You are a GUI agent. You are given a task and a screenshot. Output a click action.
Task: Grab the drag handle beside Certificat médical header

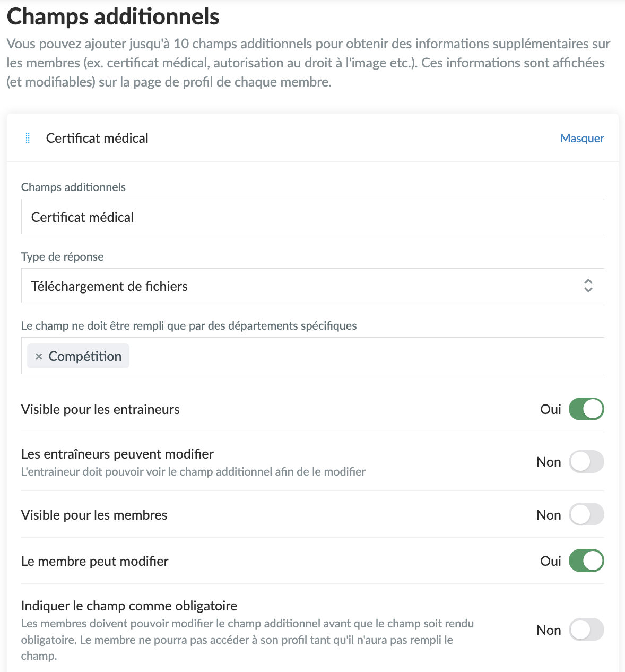click(28, 138)
